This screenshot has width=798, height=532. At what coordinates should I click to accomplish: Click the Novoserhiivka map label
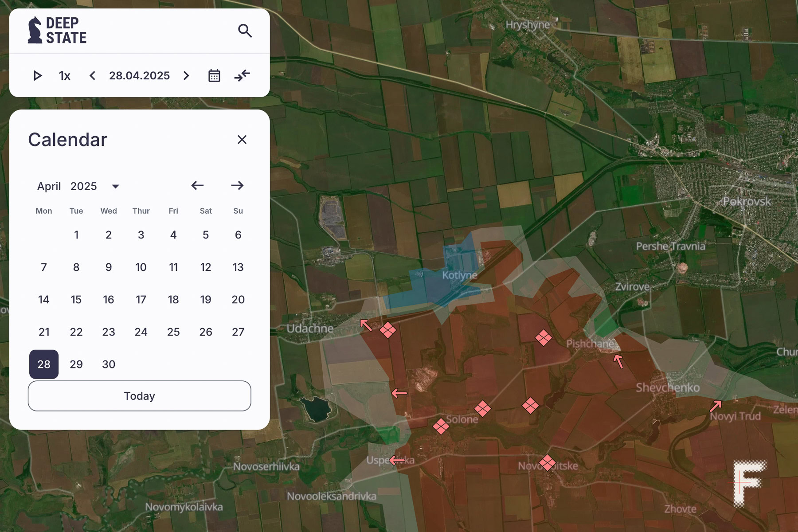[266, 466]
